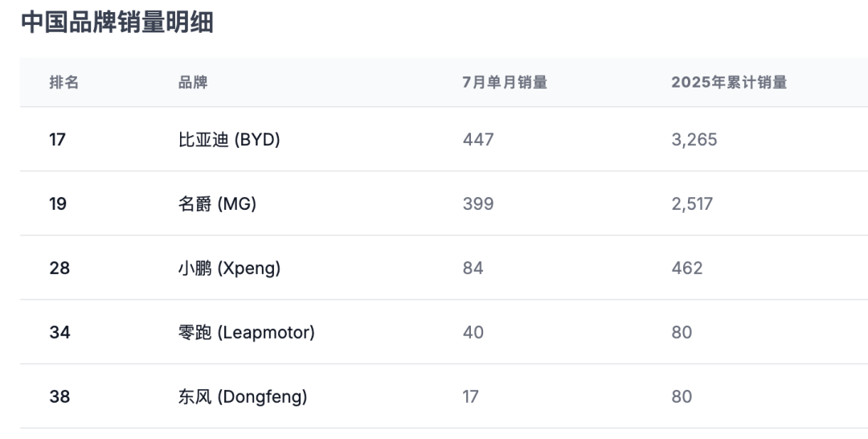Click rank number 38
868x439 pixels.
[x=59, y=396]
